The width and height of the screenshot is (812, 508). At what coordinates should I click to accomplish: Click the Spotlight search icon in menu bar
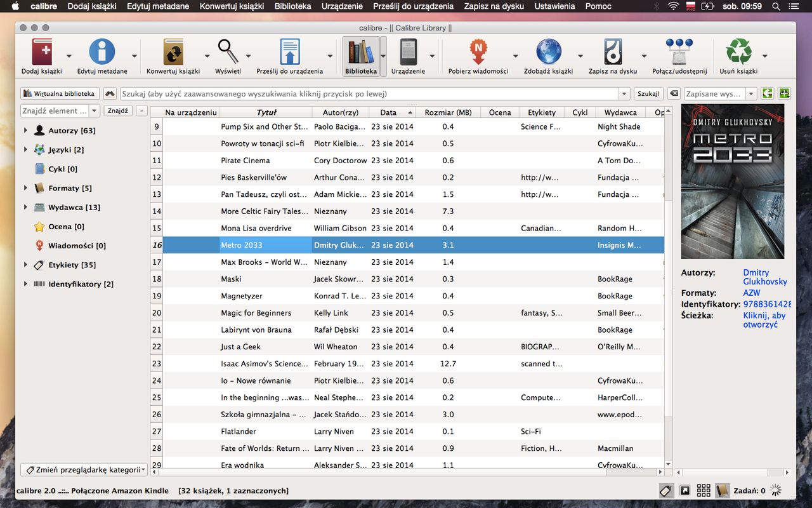point(776,6)
